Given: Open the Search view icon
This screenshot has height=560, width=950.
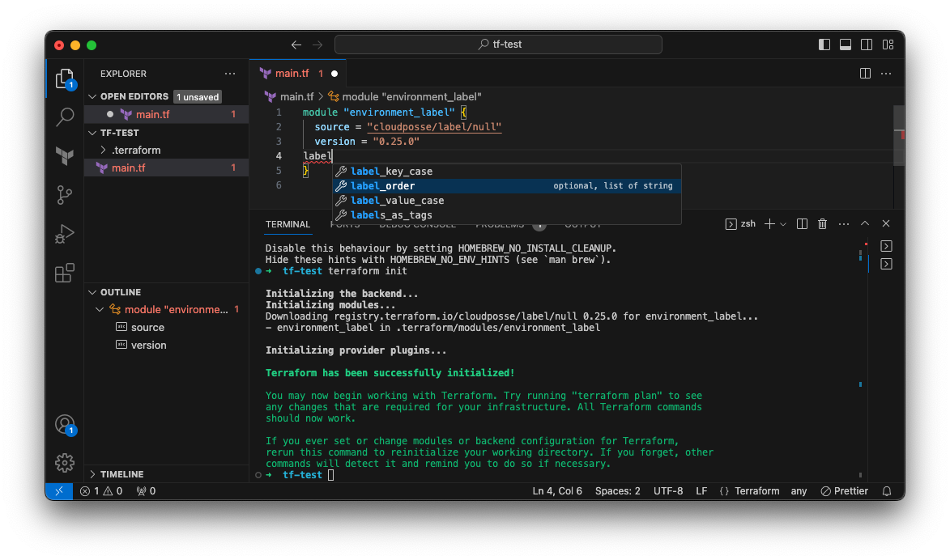Looking at the screenshot, I should pos(64,117).
